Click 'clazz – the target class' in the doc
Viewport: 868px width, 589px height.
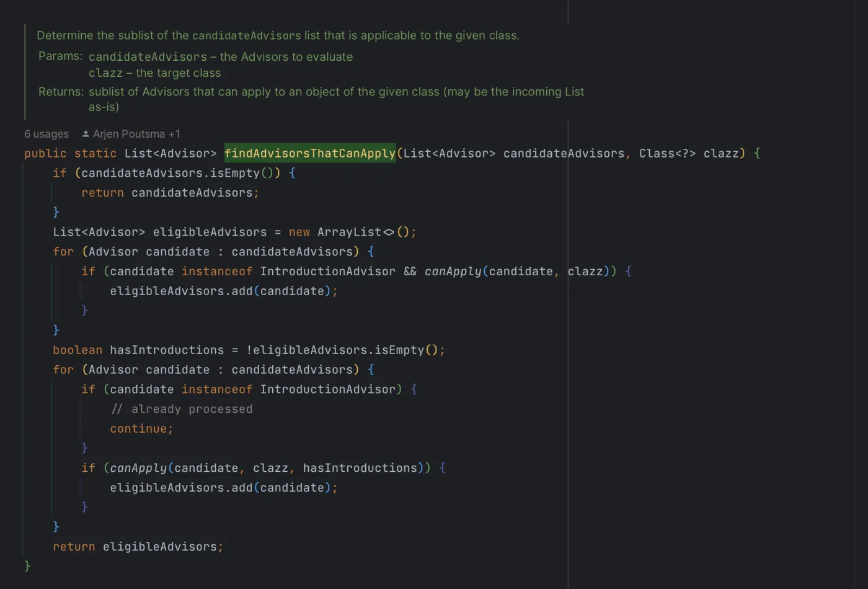(x=154, y=73)
